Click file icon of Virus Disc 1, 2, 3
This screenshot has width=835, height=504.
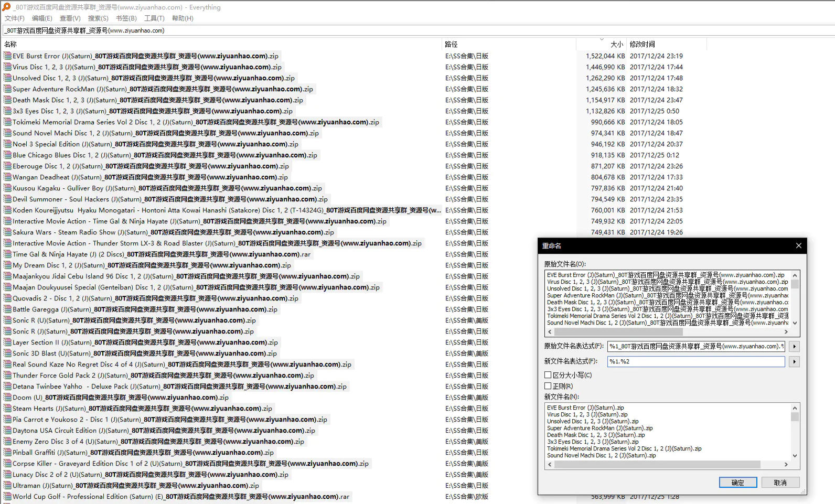click(x=7, y=67)
